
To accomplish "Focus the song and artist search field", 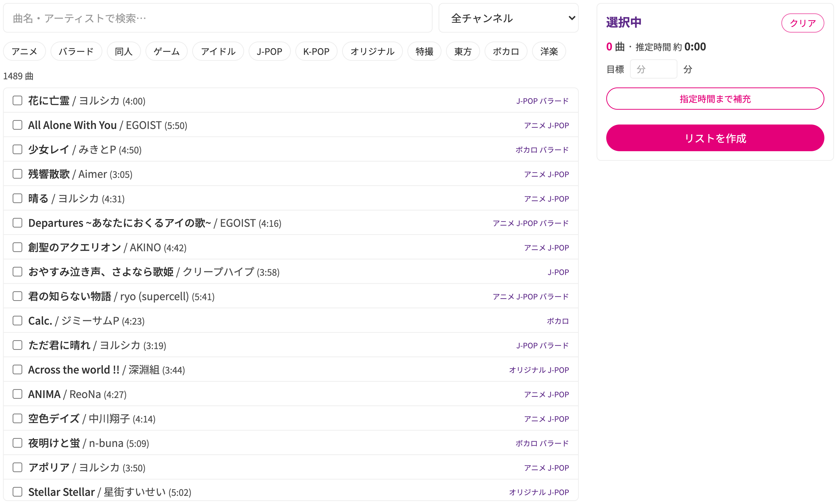I will pos(218,18).
